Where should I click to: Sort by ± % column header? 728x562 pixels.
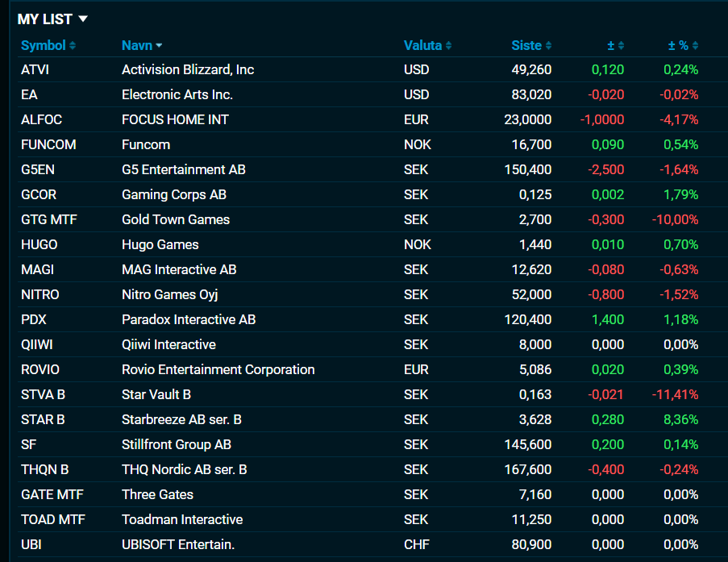coord(683,45)
